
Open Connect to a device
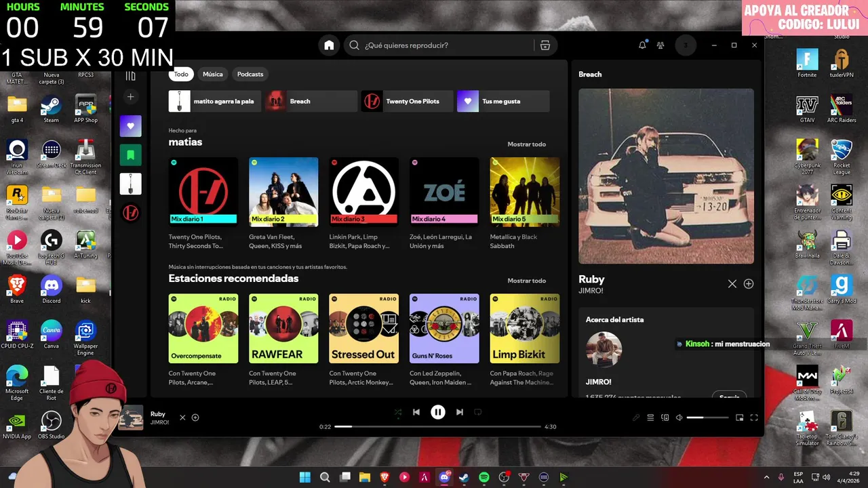[x=665, y=418]
